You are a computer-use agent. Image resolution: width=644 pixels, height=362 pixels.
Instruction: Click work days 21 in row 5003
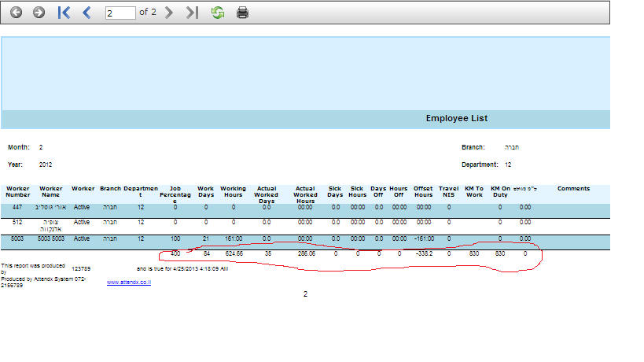click(x=206, y=238)
